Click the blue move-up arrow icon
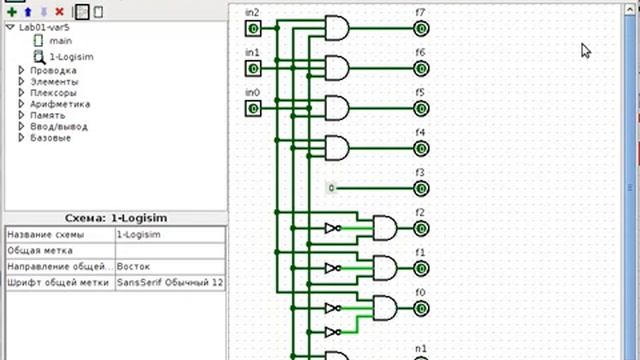 point(28,12)
